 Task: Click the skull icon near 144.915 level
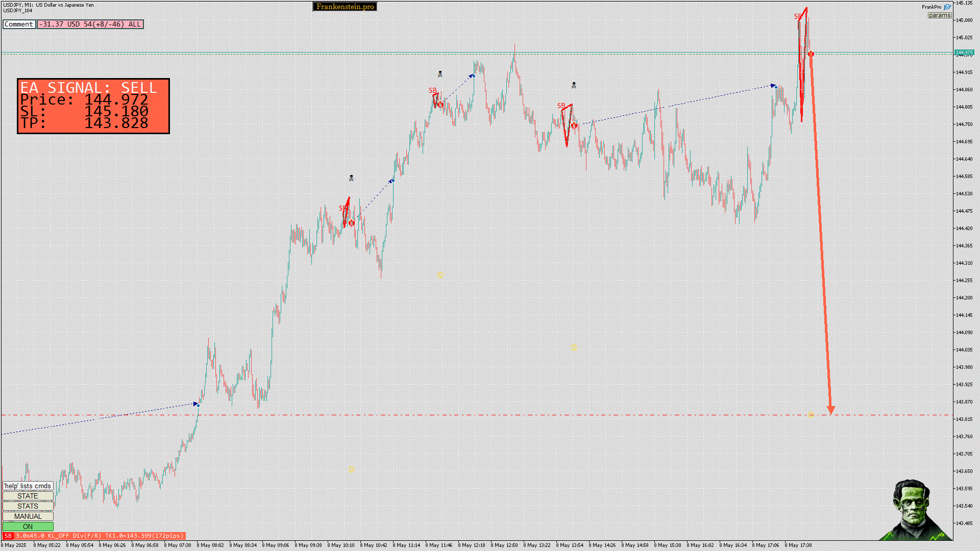pos(440,74)
